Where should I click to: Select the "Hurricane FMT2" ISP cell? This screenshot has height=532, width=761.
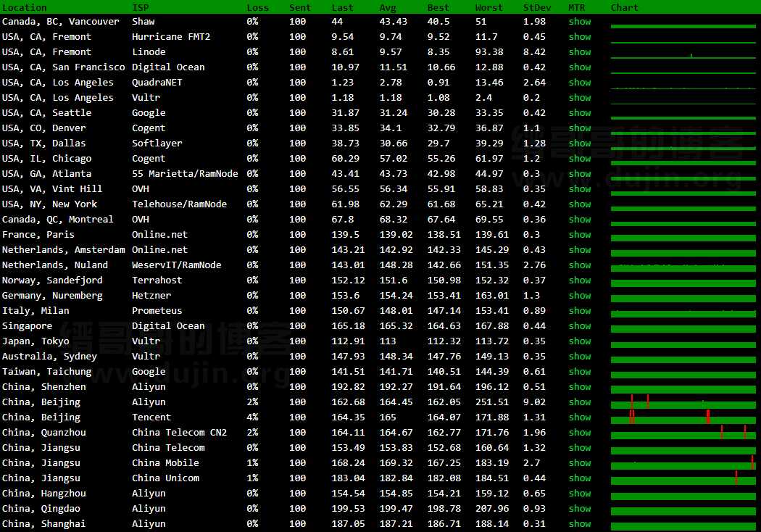(x=171, y=36)
